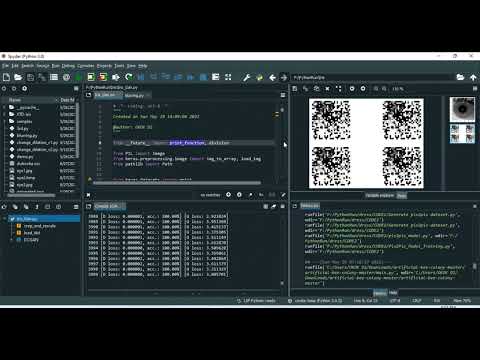Run cell and advance icon
The width and height of the screenshot is (480, 360).
103,77
